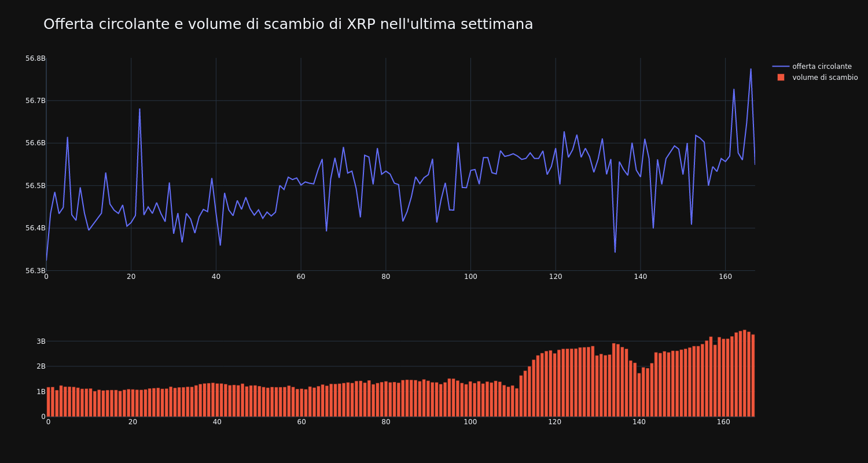Screen dimensions: 868x463
Task: Click the tallest orange volume bar
Action: click(744, 373)
